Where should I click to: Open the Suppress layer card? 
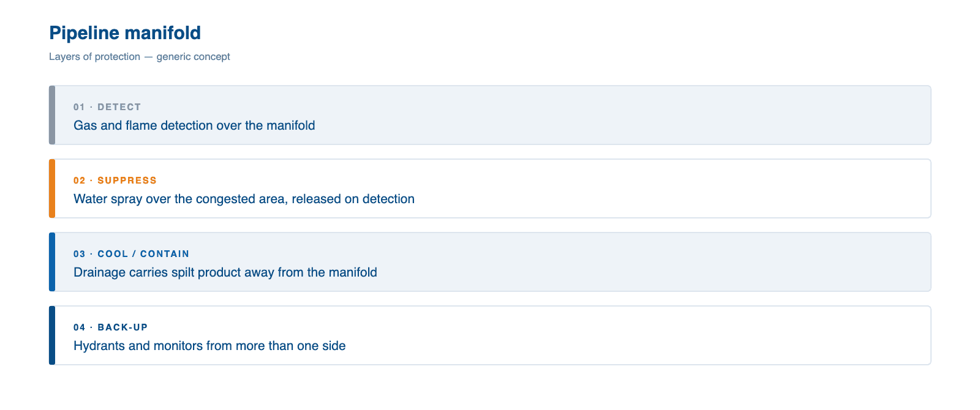pyautogui.click(x=490, y=188)
